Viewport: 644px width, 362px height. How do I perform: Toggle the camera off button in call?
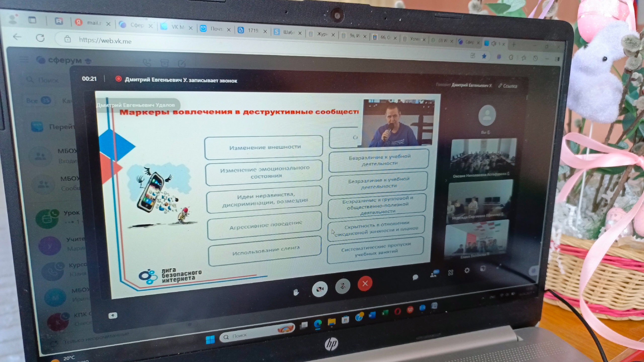point(320,289)
